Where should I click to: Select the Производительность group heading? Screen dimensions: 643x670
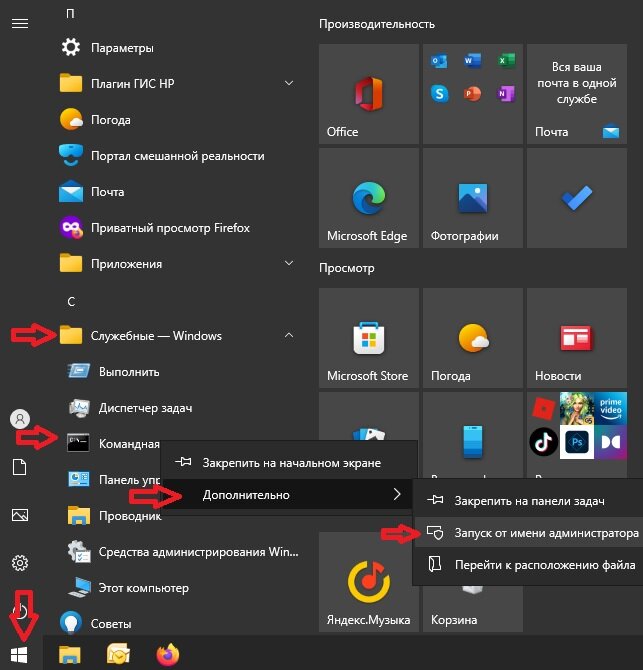coord(377,24)
